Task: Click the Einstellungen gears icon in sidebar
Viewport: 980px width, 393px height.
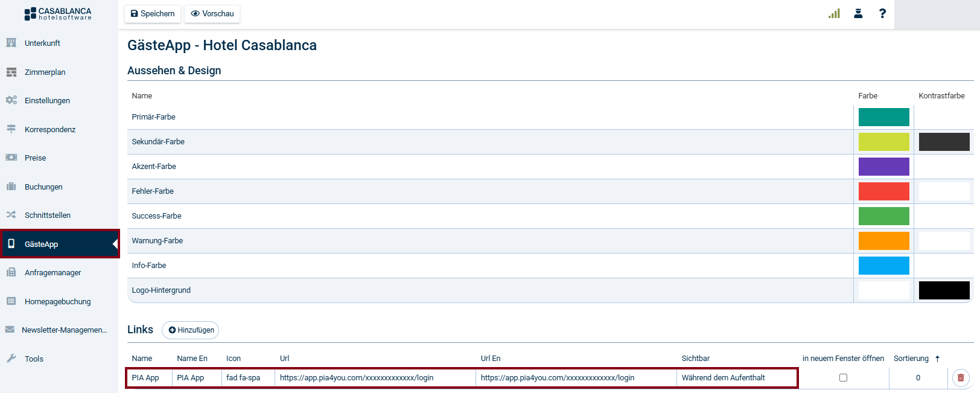Action: (x=11, y=100)
